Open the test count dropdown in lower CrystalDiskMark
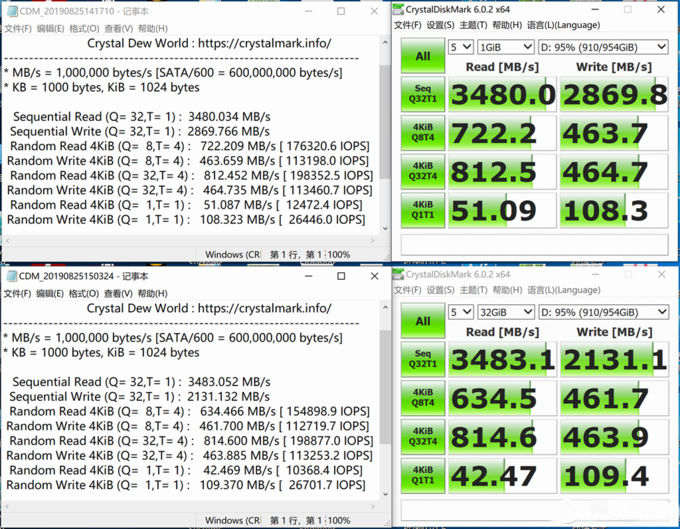Screen dimensions: 680x529 (x=460, y=311)
